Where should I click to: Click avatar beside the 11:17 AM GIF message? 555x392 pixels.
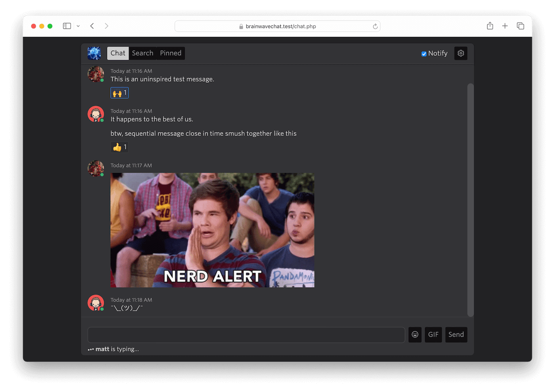click(96, 169)
